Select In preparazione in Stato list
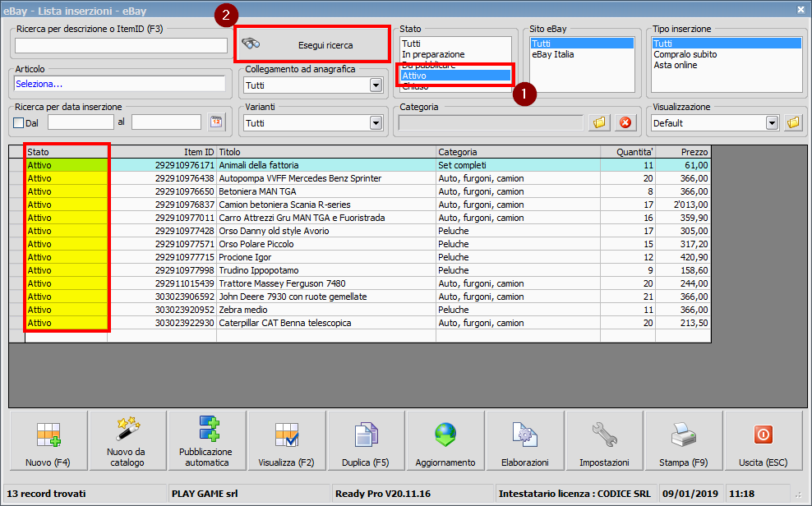 pyautogui.click(x=455, y=54)
